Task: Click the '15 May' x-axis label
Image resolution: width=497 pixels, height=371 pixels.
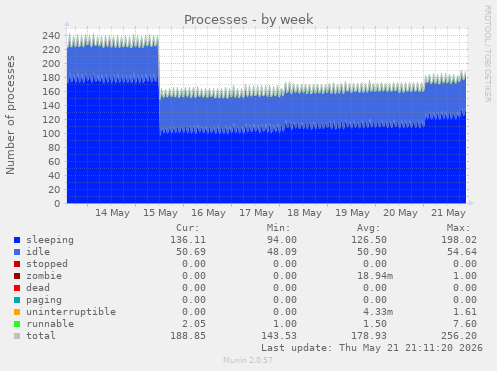Action: 161,213
